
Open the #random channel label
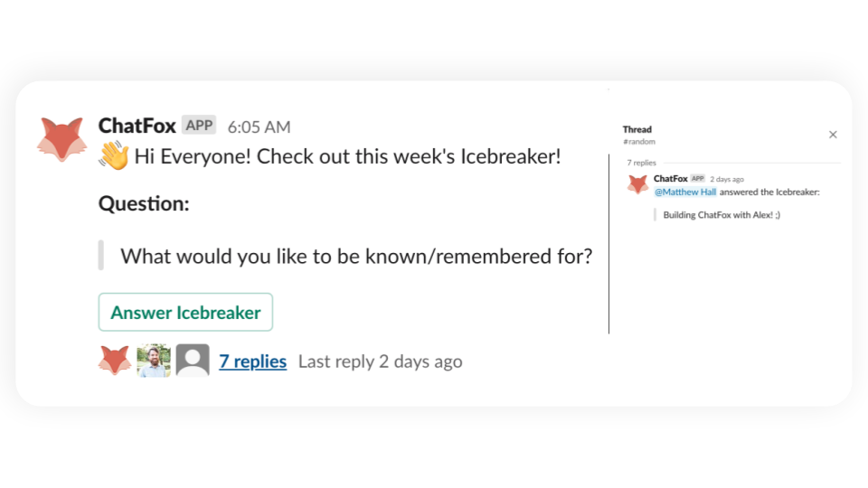[638, 142]
